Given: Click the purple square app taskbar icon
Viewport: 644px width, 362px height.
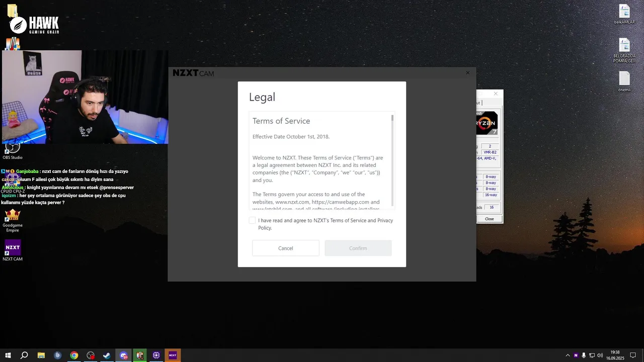Looking at the screenshot, I should click(x=156, y=355).
